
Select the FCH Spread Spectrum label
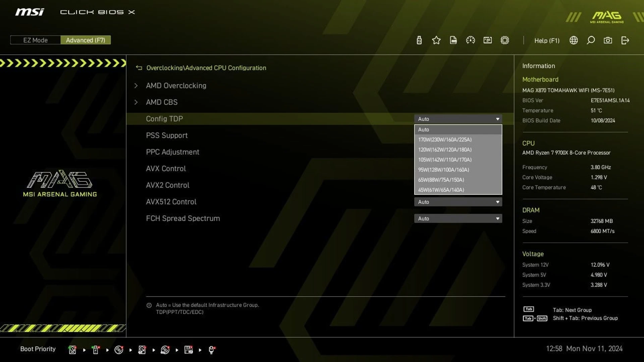tap(183, 219)
